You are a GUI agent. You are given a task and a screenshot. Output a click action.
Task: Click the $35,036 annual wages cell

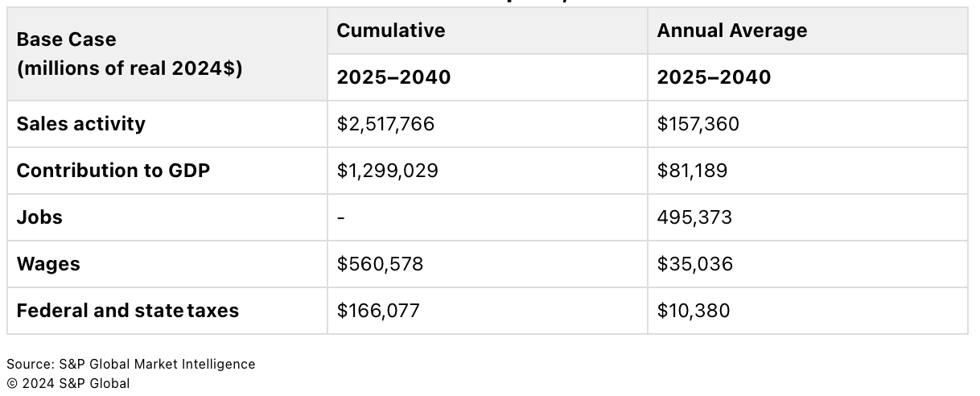tap(694, 264)
